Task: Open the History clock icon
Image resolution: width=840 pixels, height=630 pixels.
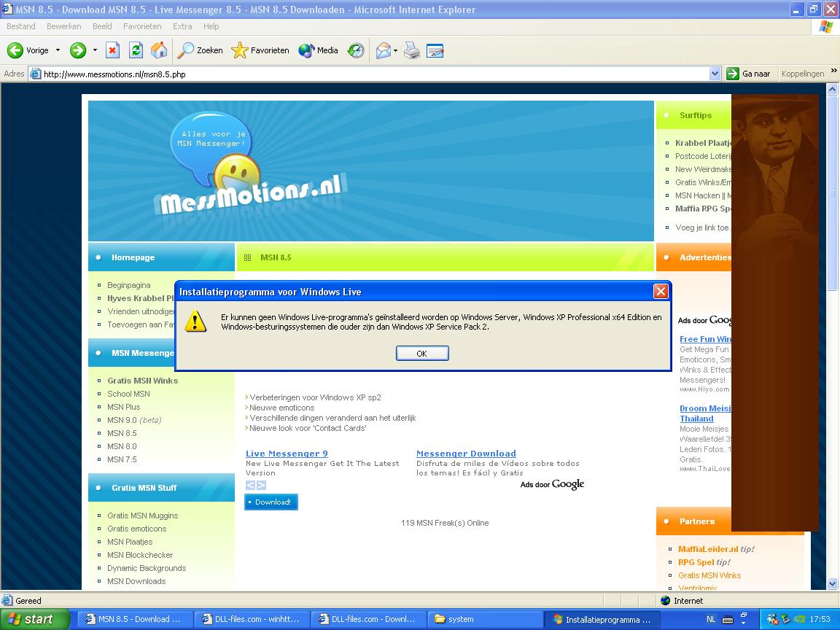Action: click(x=356, y=50)
